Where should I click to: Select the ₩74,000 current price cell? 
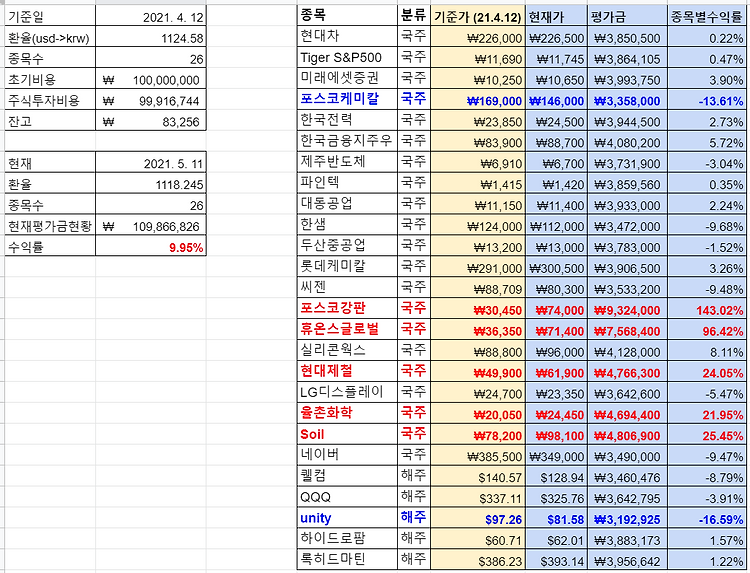tap(556, 309)
